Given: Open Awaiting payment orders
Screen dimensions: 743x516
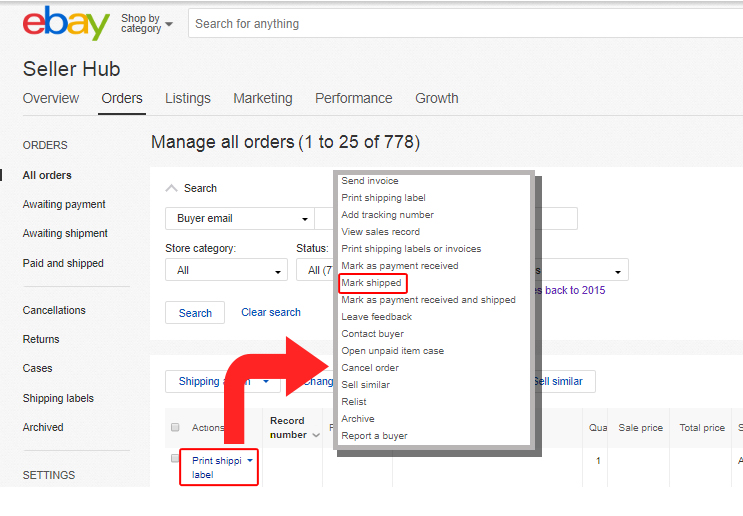Looking at the screenshot, I should coord(64,204).
